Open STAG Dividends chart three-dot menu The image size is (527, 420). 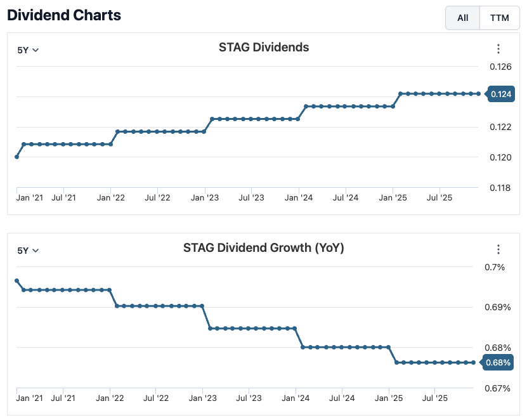498,49
